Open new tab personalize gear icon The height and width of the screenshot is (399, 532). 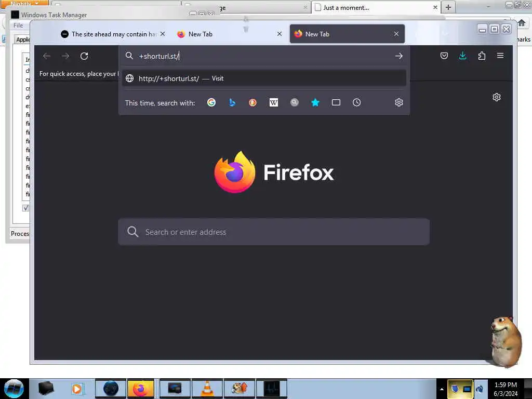[496, 97]
